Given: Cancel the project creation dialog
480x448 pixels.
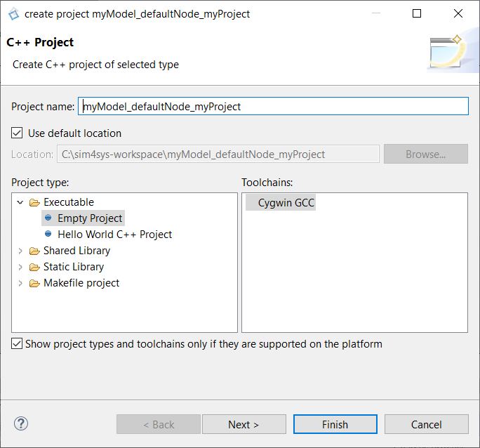Looking at the screenshot, I should [x=427, y=424].
